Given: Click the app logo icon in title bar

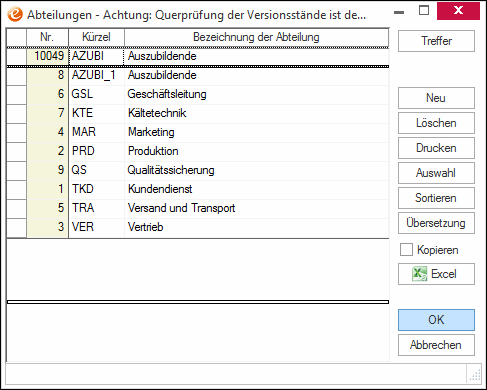Looking at the screenshot, I should point(15,14).
